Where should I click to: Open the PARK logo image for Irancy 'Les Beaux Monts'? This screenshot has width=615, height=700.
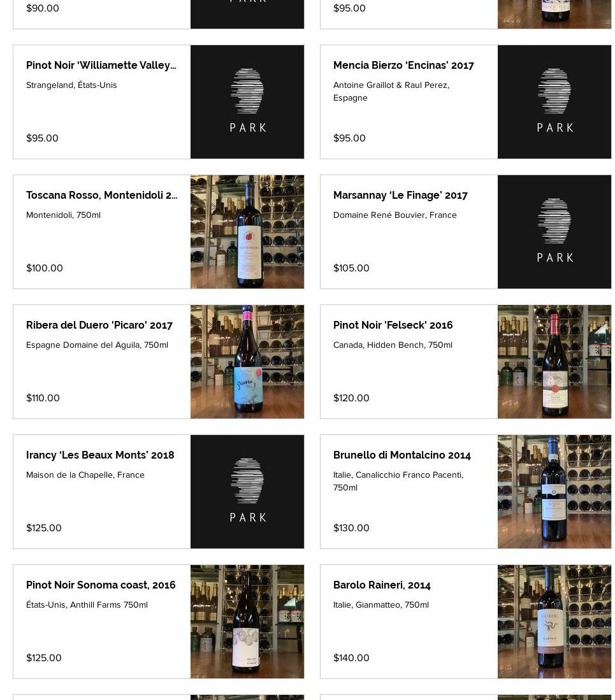247,492
